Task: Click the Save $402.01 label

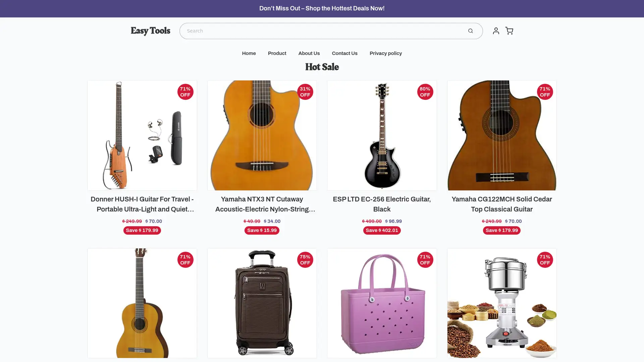Action: click(382, 230)
